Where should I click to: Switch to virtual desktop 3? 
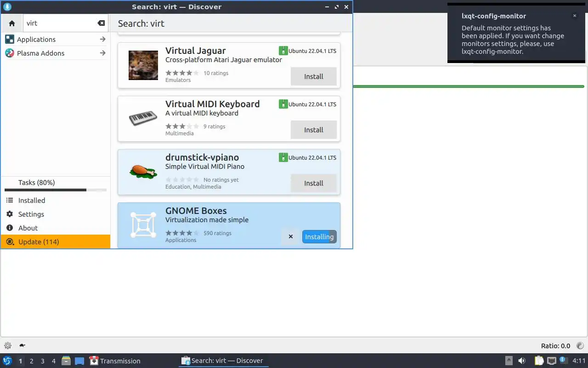coord(42,361)
